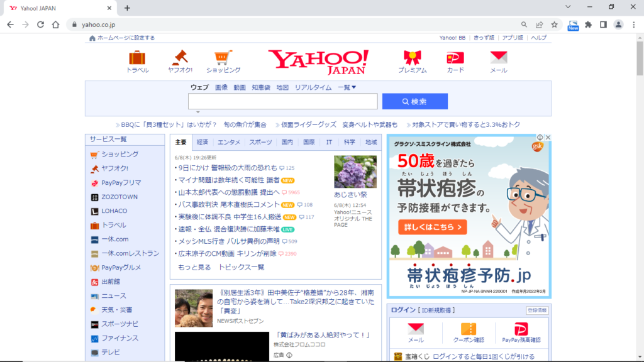The image size is (644, 362).
Task: Open the ヤフオク! gavel icon in header
Action: coord(180,58)
